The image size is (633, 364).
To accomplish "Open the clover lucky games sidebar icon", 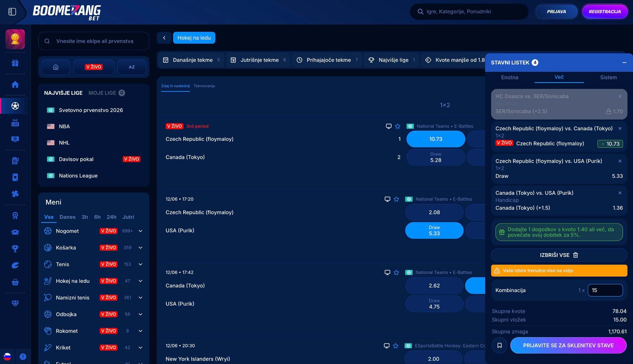I will [15, 194].
